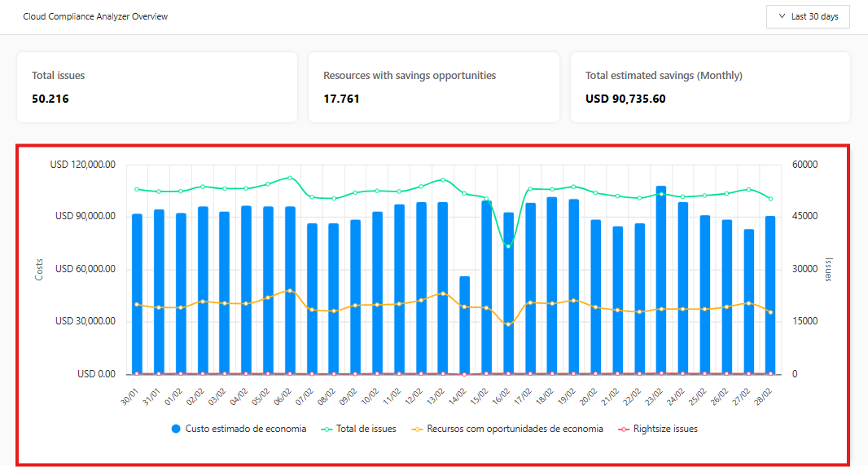Click the orange line's lowest point at 16/02
This screenshot has width=868, height=467.
pyautogui.click(x=509, y=324)
